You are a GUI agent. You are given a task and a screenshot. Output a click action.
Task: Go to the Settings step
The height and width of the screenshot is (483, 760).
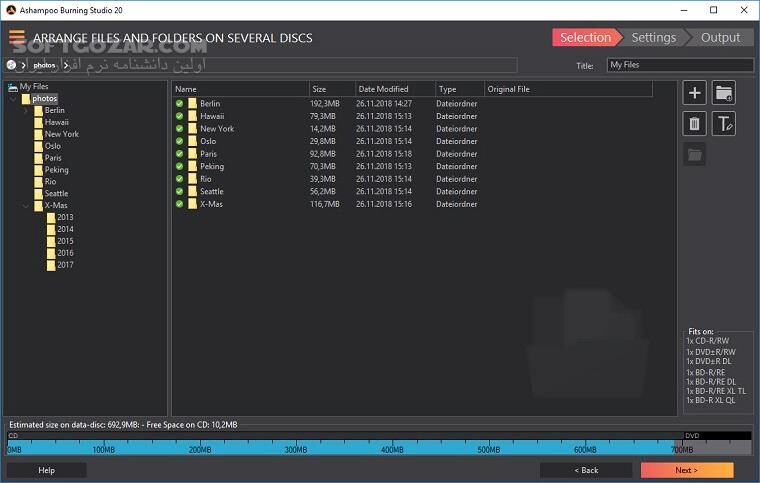point(653,38)
